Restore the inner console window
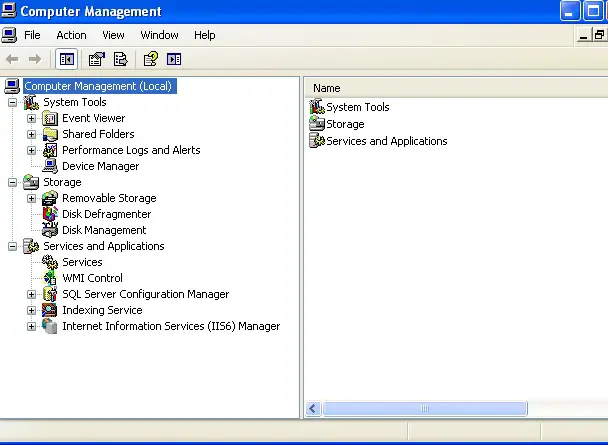Screen dimensions: 608x445 pyautogui.click(x=599, y=36)
